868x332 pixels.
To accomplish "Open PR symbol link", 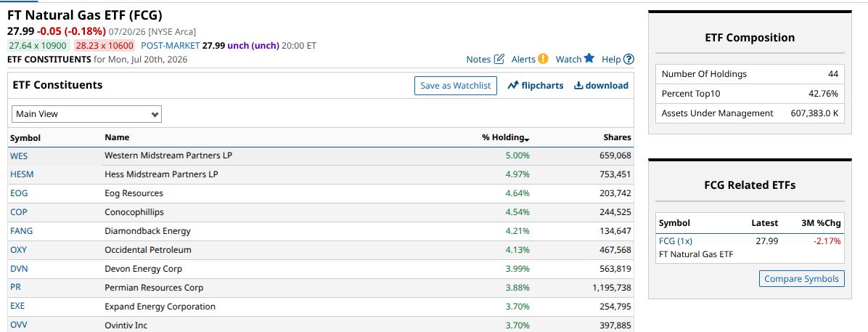I will [15, 287].
